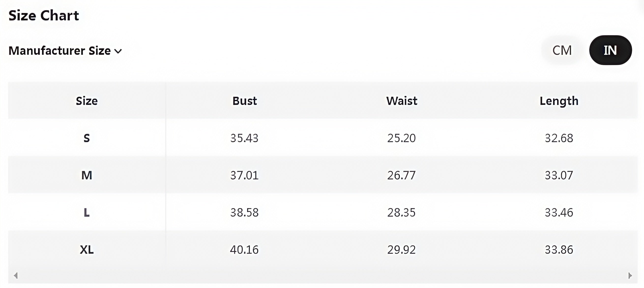Click the horizontal scrollbar track
Image resolution: width=644 pixels, height=288 pixels.
[322, 275]
